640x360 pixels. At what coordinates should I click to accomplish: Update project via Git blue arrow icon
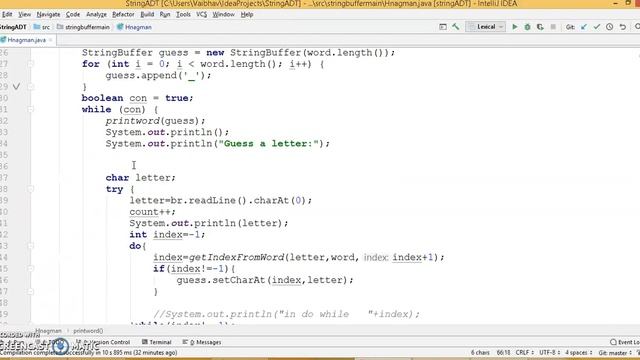click(584, 27)
